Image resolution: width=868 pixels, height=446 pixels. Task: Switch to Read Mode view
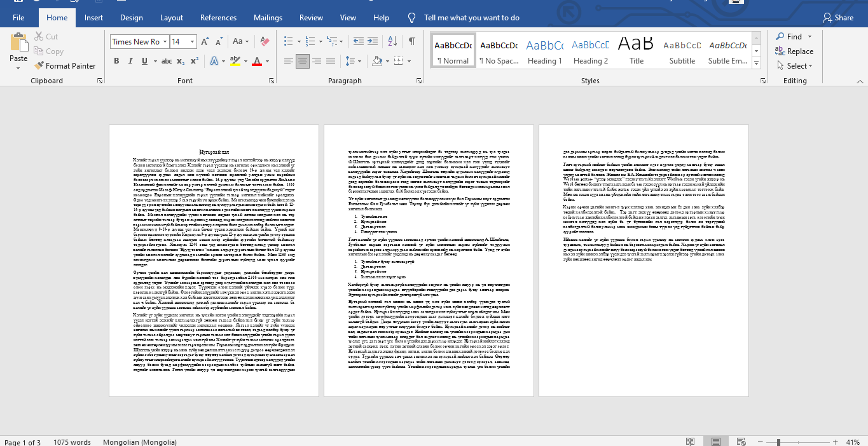tap(690, 442)
